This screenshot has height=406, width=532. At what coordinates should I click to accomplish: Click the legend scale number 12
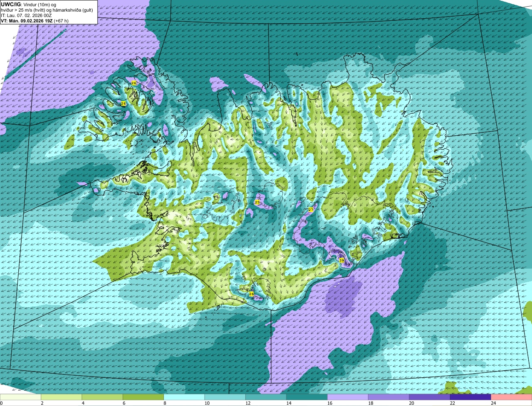(x=248, y=403)
